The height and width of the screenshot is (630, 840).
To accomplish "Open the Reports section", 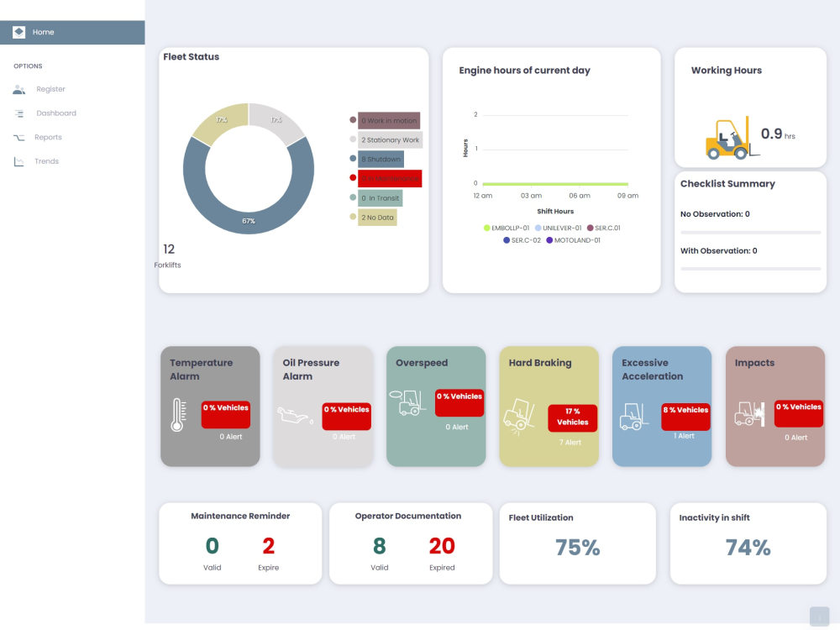I will (48, 137).
